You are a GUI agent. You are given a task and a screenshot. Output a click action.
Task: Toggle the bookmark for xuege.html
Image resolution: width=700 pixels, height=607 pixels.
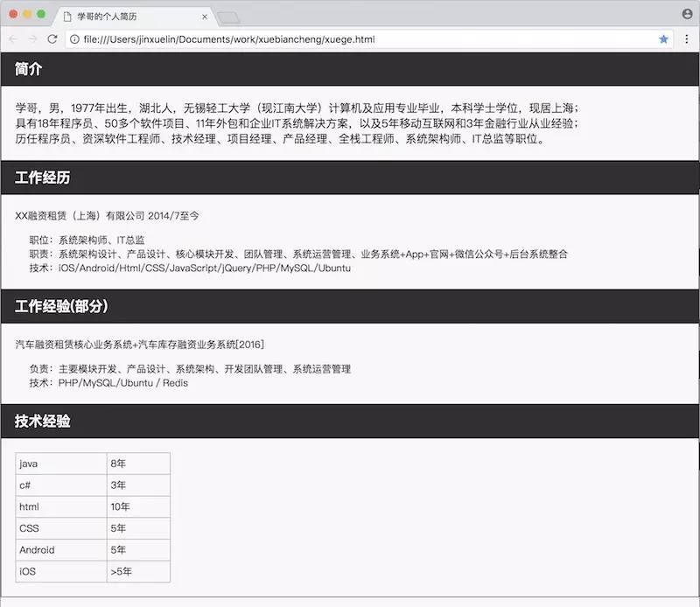coord(665,39)
